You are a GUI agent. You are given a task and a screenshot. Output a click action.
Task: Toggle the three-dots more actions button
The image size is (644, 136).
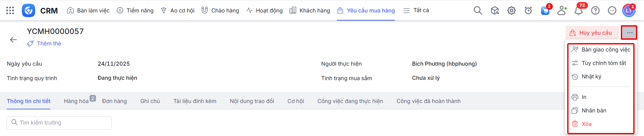[x=629, y=33]
